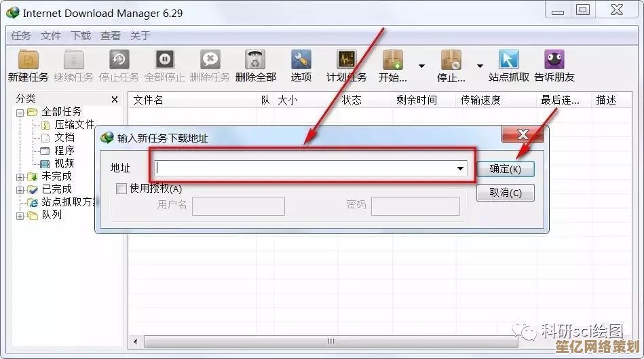This screenshot has height=359, width=644.
Task: Click the 全部停止 pause icon
Action: pyautogui.click(x=165, y=60)
